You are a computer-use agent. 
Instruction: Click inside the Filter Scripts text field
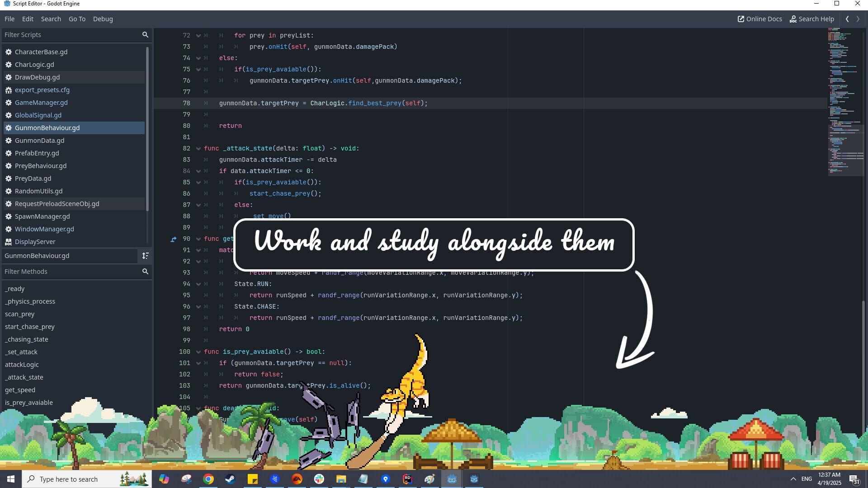(68, 34)
